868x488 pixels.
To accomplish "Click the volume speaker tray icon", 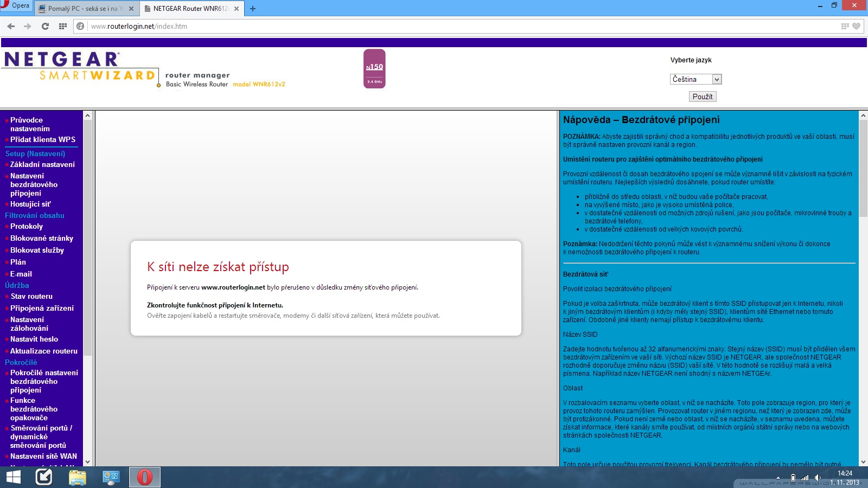I will 818,478.
